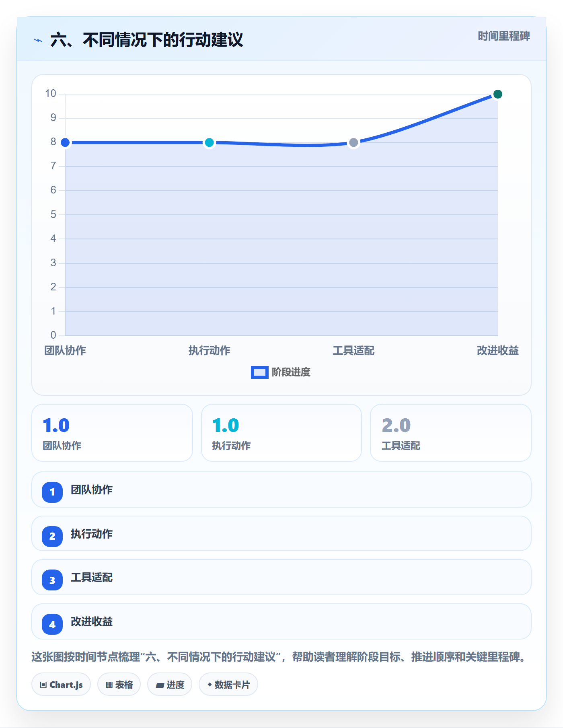This screenshot has width=563, height=728.
Task: Select the green data point at value 10
Action: [x=497, y=94]
